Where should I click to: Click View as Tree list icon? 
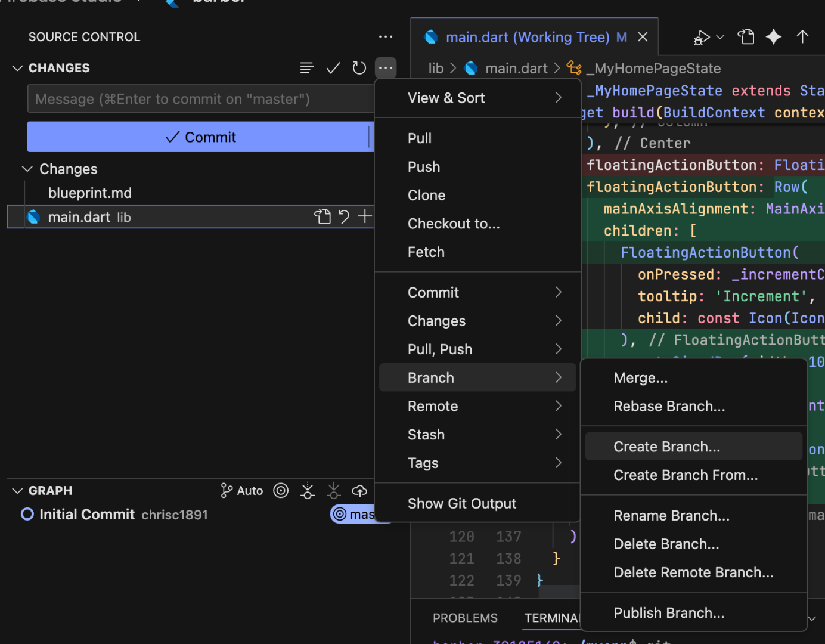(306, 68)
